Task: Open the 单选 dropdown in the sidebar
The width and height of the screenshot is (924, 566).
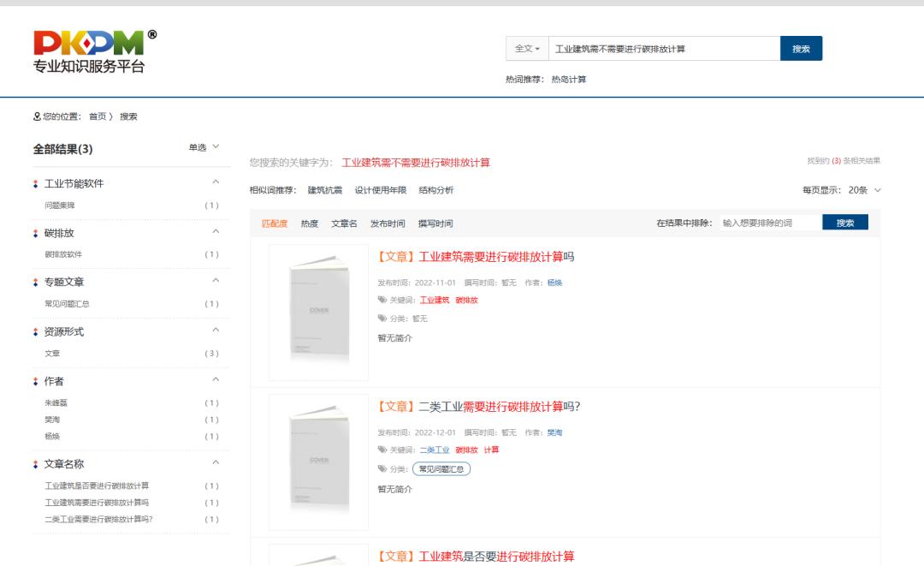Action: click(x=203, y=148)
